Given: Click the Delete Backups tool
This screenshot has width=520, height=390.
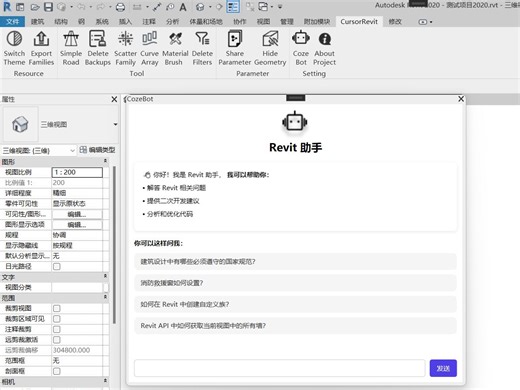Looking at the screenshot, I should [x=98, y=48].
